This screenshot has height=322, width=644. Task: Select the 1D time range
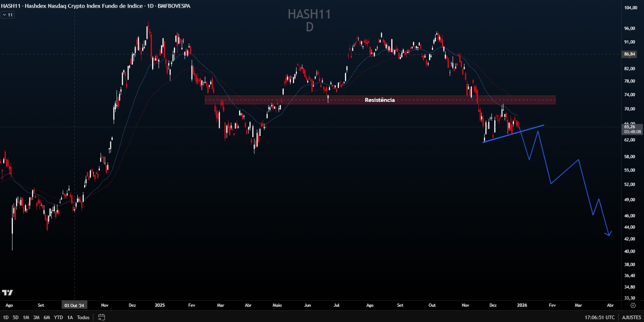pyautogui.click(x=6, y=318)
